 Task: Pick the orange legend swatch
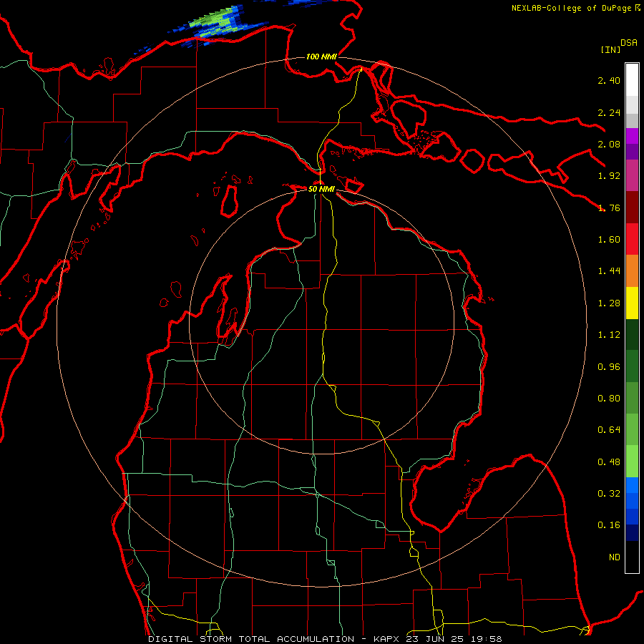coord(632,271)
